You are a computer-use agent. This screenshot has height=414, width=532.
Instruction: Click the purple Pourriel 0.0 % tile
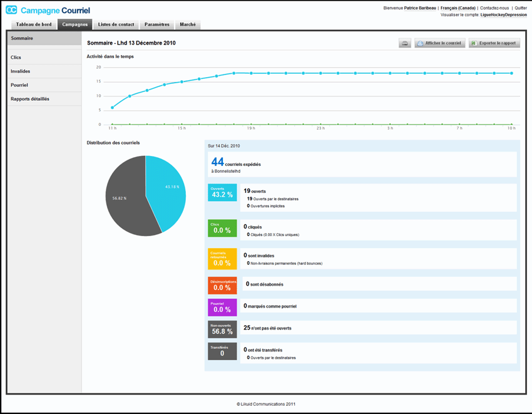(x=222, y=307)
